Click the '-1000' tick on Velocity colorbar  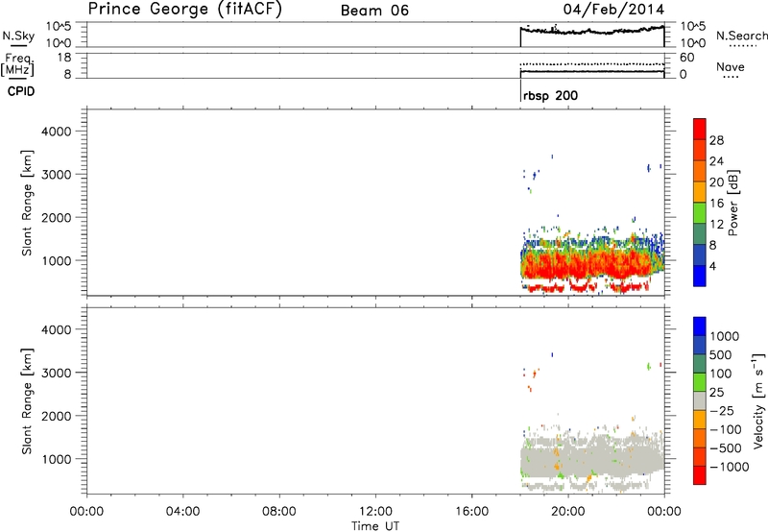point(729,467)
